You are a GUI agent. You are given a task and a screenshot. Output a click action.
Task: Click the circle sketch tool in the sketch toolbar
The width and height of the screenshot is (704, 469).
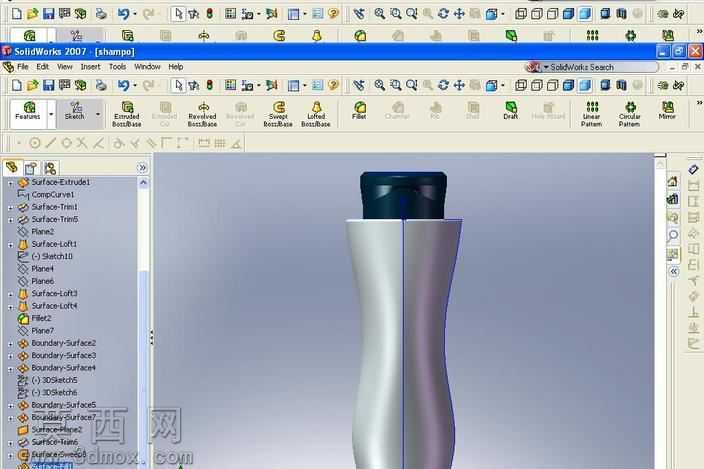(35, 143)
